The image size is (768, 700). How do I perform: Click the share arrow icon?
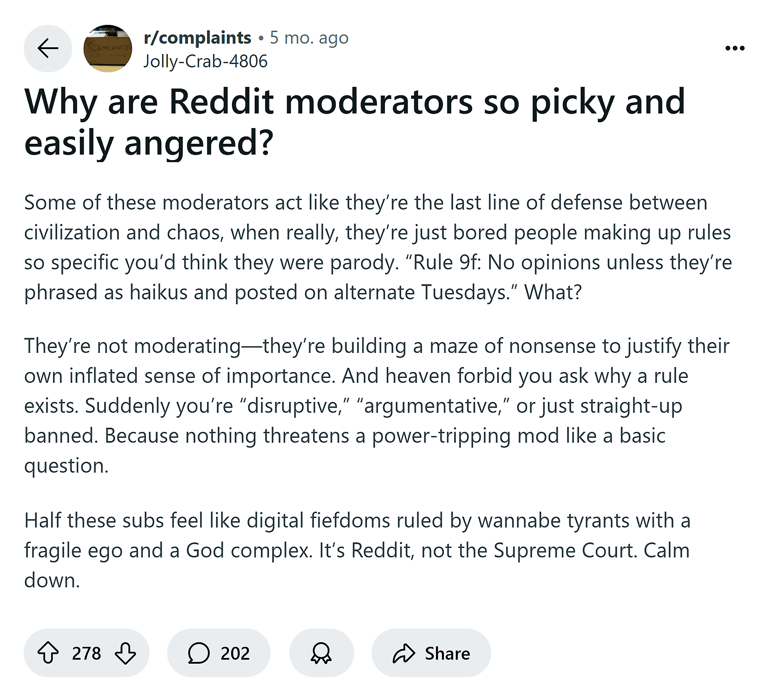pyautogui.click(x=403, y=653)
